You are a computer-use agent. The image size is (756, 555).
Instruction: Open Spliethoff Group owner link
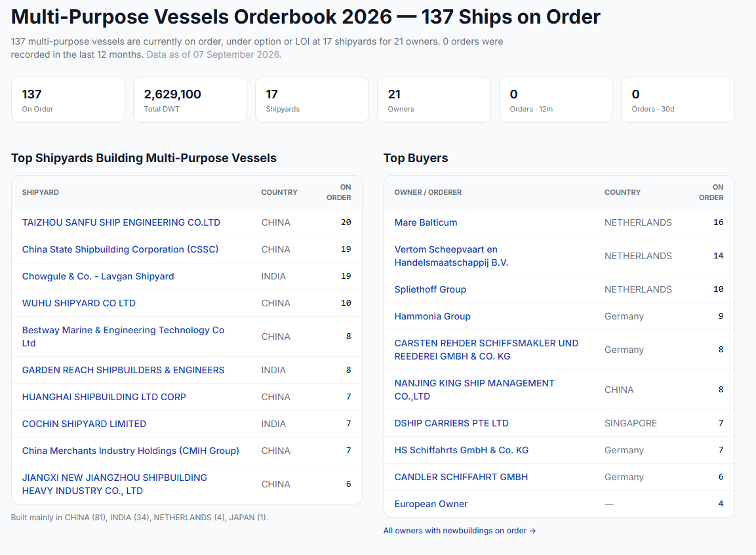430,289
